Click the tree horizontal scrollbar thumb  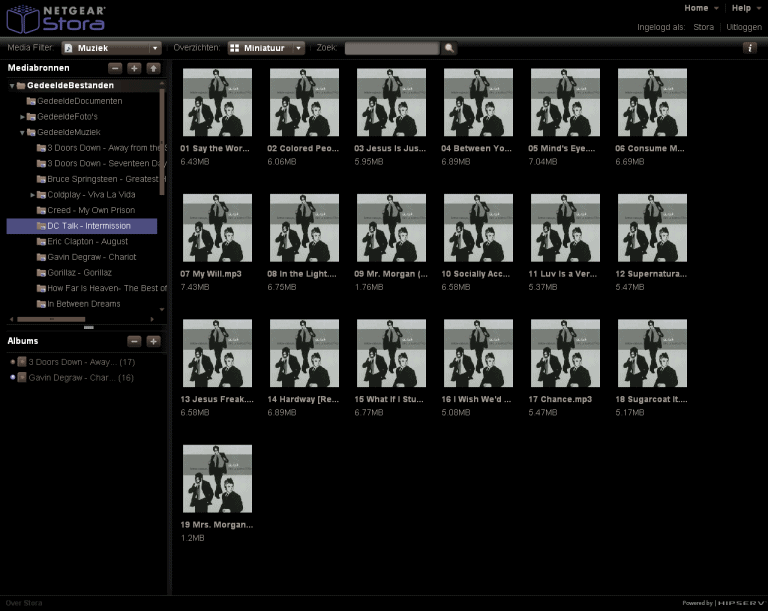(51, 319)
